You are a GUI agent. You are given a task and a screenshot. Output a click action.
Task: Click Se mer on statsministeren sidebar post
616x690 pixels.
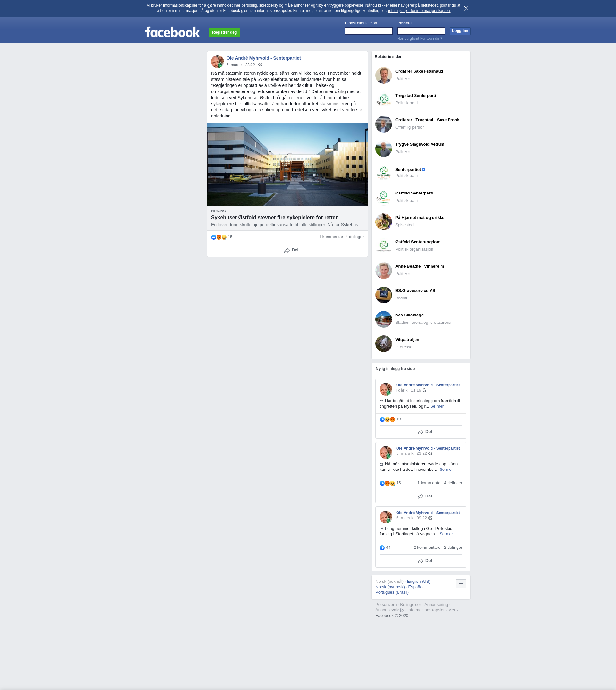click(446, 470)
